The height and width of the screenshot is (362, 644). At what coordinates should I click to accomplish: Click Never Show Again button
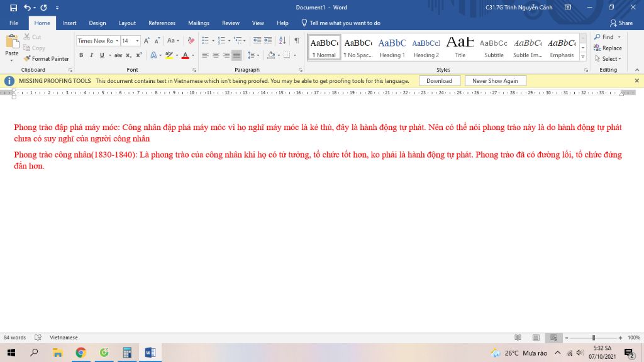click(x=495, y=81)
